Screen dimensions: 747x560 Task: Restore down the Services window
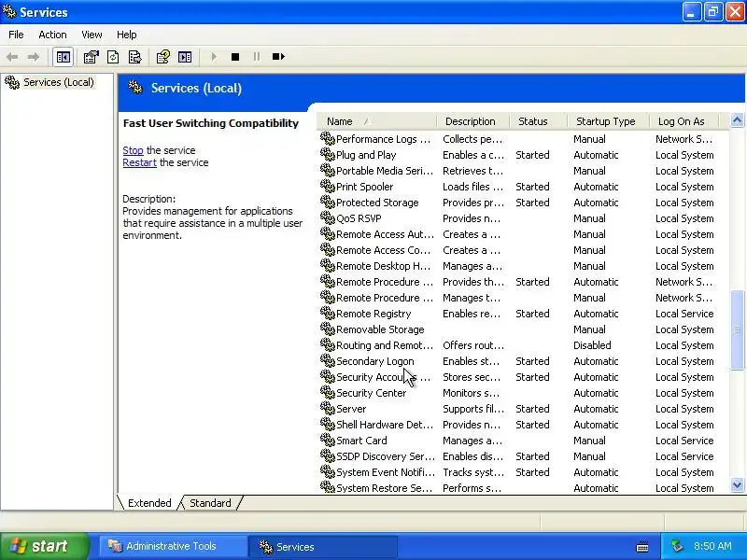pyautogui.click(x=713, y=12)
